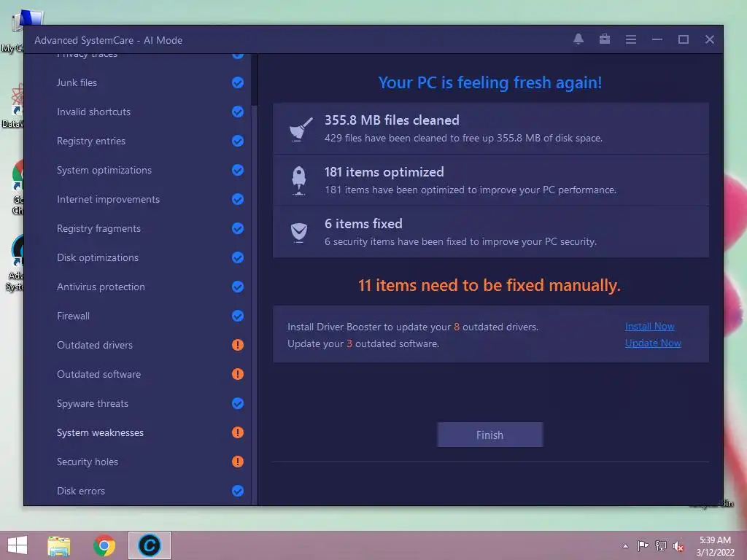Click the blue checkmark beside Invalid shortcuts
Viewport: 747px width, 560px height.
[x=238, y=112]
